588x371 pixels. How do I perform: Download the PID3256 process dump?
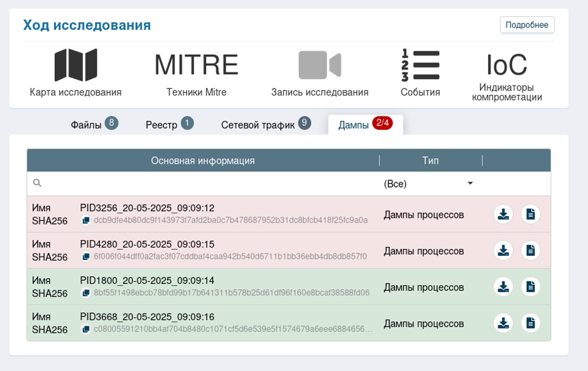click(503, 214)
